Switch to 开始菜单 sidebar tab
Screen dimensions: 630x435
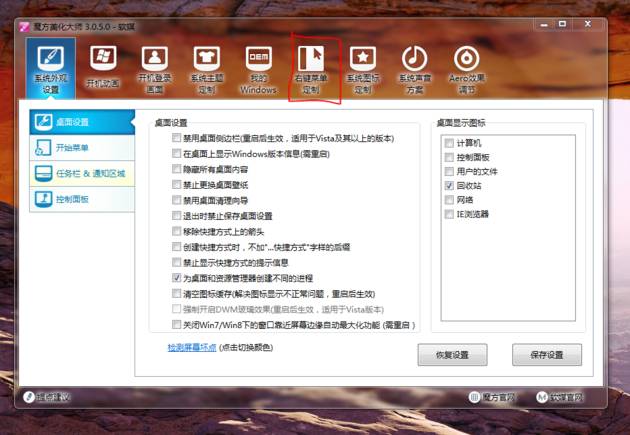[82, 147]
